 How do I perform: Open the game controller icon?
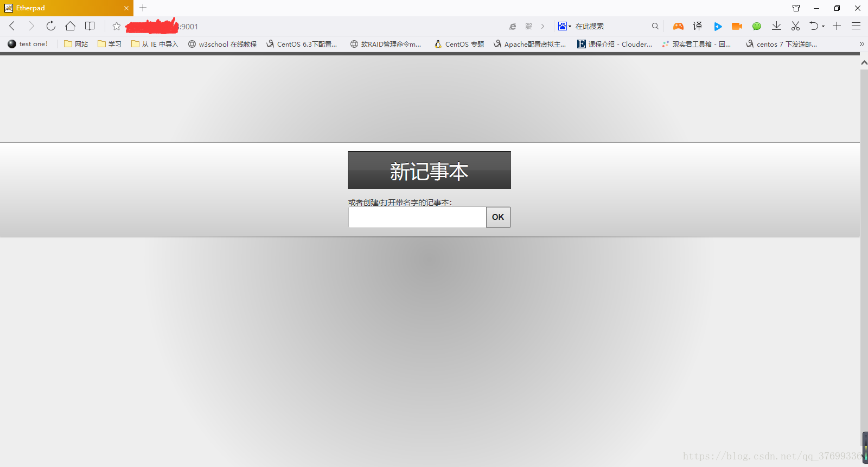(678, 26)
